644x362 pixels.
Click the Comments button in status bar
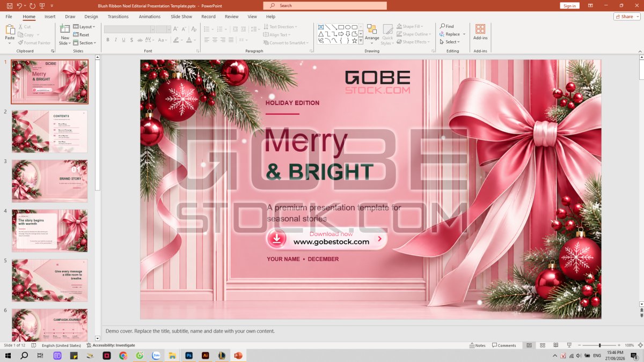(504, 345)
